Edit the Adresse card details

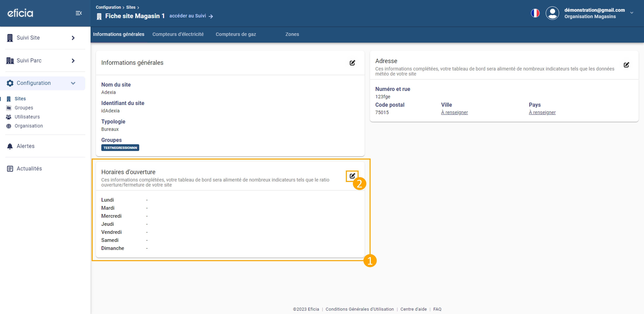pyautogui.click(x=626, y=65)
